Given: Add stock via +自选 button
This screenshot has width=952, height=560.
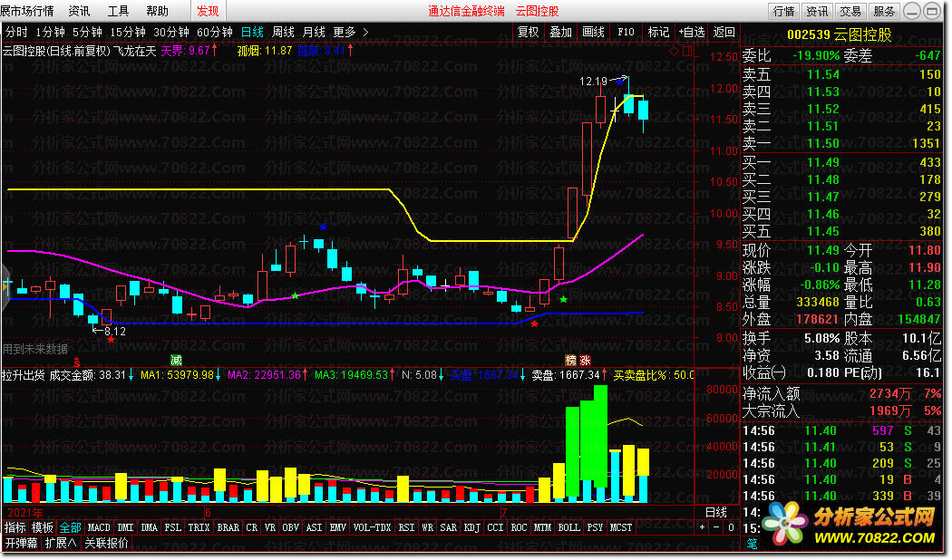Looking at the screenshot, I should [x=692, y=32].
